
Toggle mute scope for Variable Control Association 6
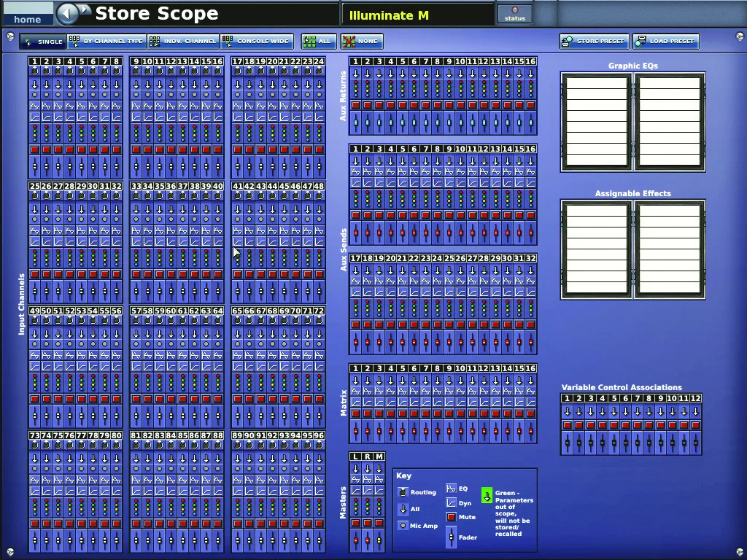pyautogui.click(x=625, y=425)
